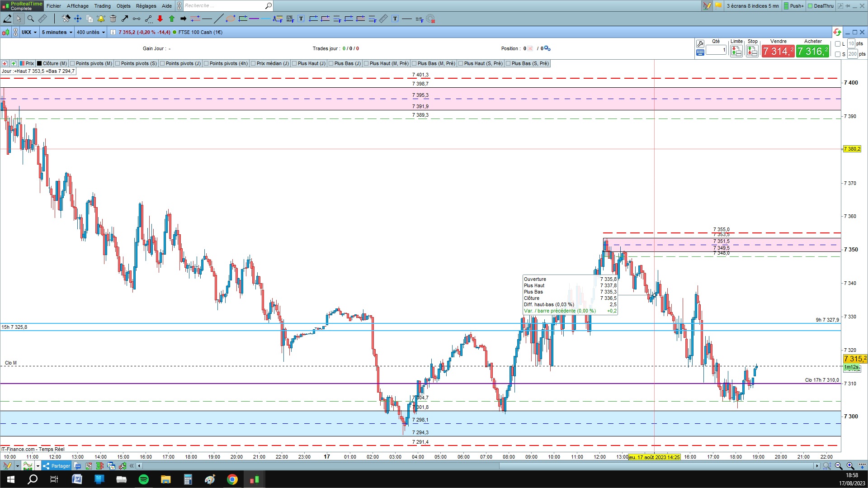The image size is (868, 488).
Task: Insert a black right arrow marker
Action: pyautogui.click(x=183, y=19)
